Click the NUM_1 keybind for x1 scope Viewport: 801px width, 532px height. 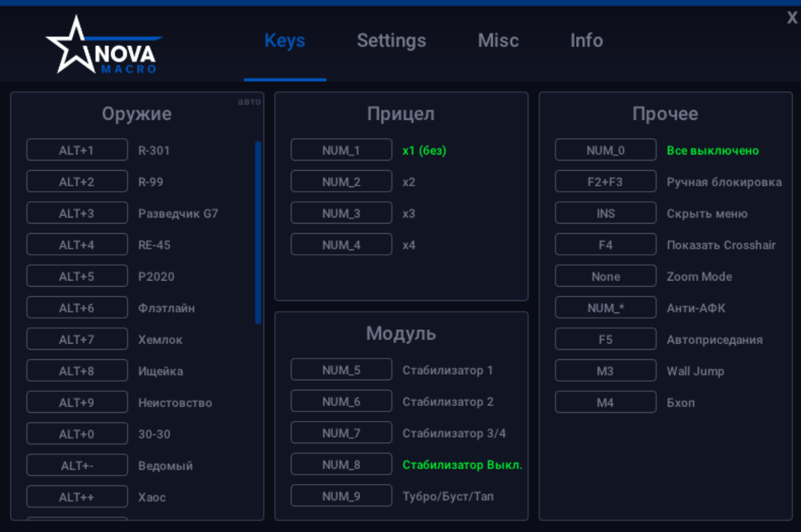click(x=342, y=150)
